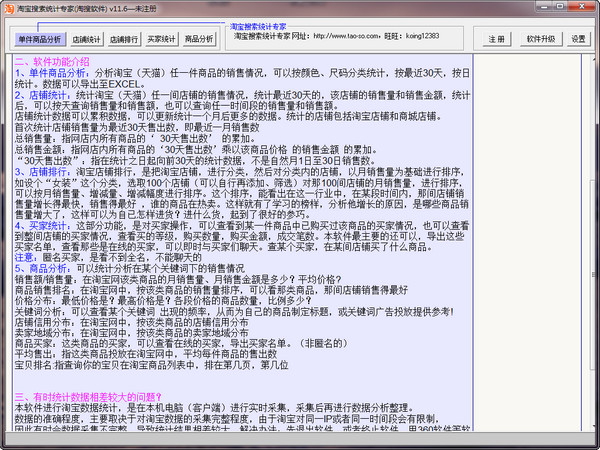
Task: Open the 设置 settings button
Action: point(579,39)
